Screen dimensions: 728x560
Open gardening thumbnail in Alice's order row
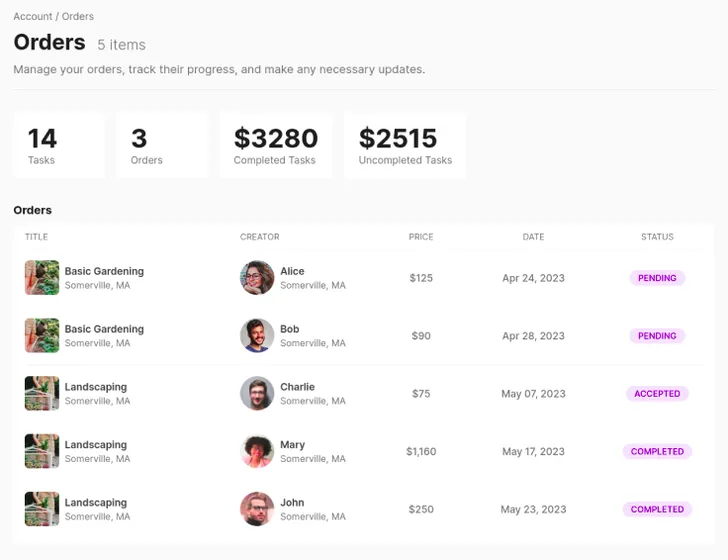[42, 278]
